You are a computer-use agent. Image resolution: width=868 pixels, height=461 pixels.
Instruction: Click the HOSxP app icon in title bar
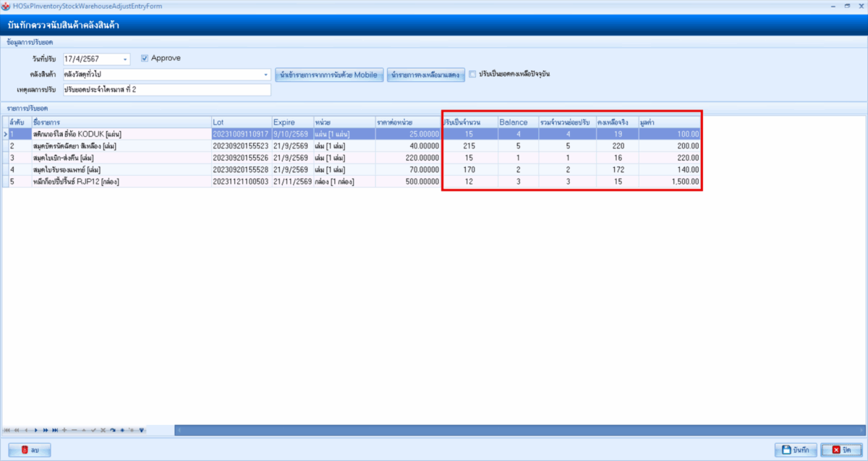[x=7, y=6]
